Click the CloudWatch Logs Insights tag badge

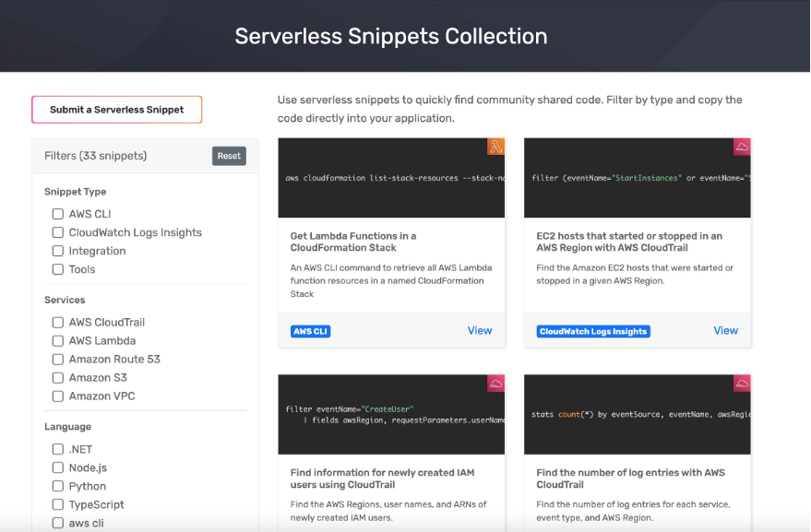pyautogui.click(x=593, y=331)
